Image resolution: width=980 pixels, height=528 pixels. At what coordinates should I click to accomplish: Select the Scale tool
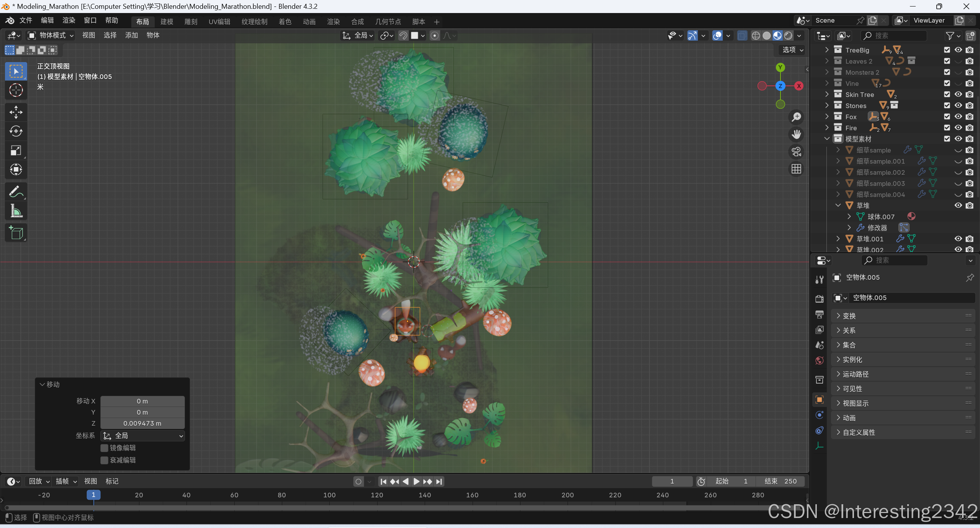[16, 151]
